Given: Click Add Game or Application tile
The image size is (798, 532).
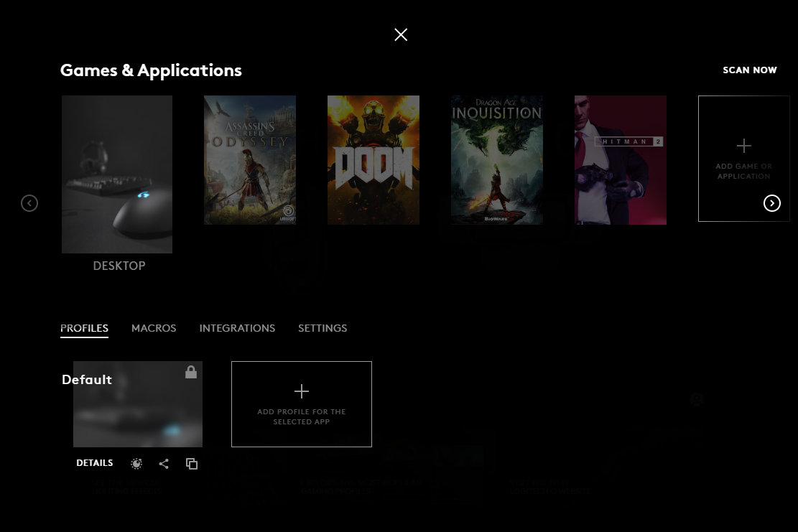Looking at the screenshot, I should 743,159.
